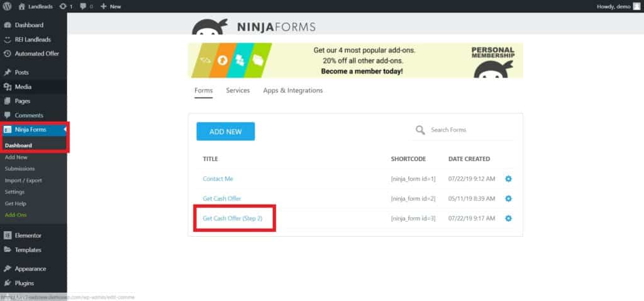Open Get Cash Offer (Step 2) form
644x301 pixels.
coord(233,219)
